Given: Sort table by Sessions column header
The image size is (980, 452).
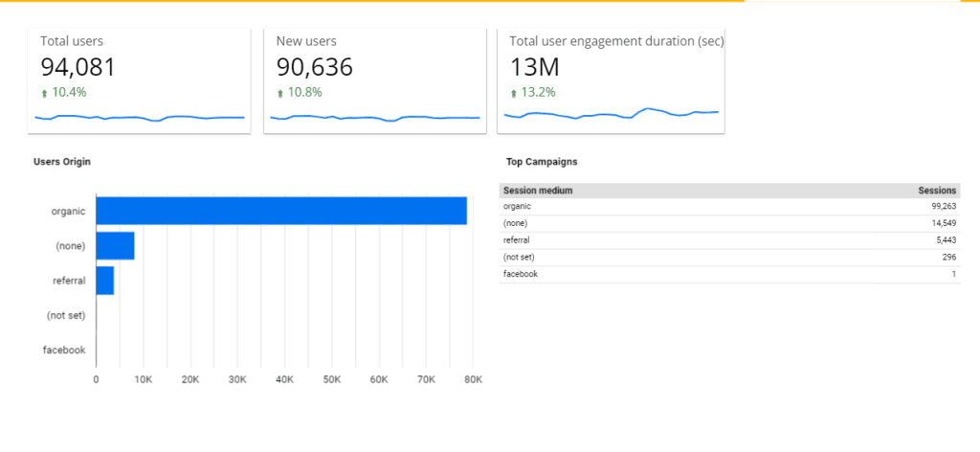Looking at the screenshot, I should click(937, 191).
